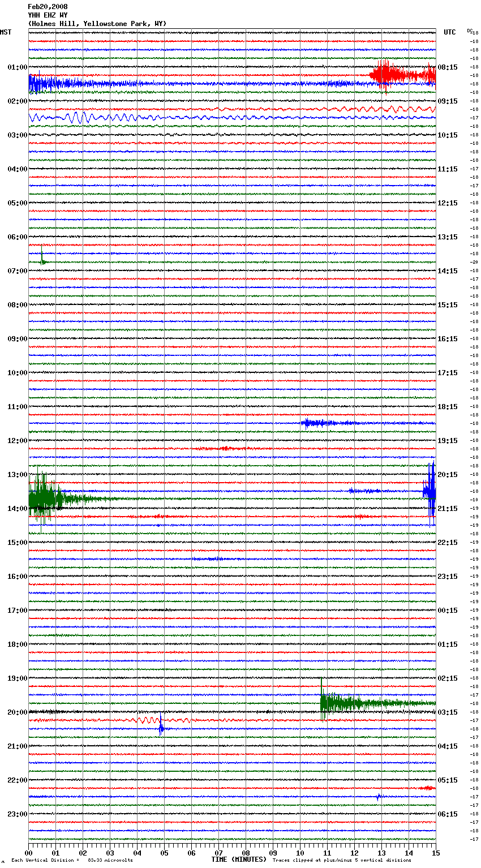Select the 16:00 MST time label
The height and width of the screenshot is (868, 481).
tap(18, 577)
